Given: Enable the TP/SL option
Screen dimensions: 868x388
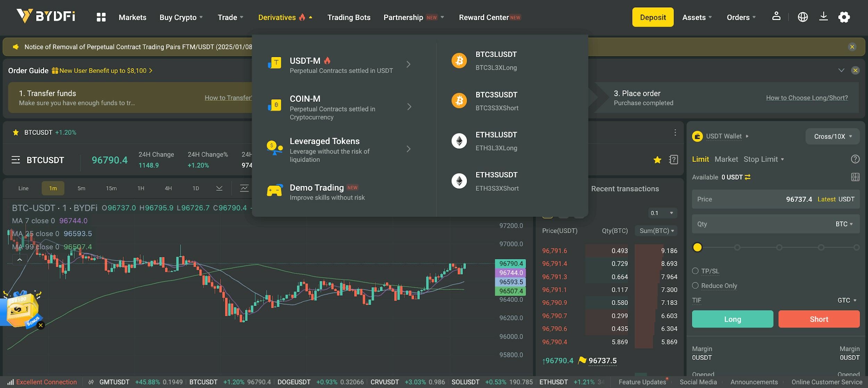Looking at the screenshot, I should coord(695,271).
